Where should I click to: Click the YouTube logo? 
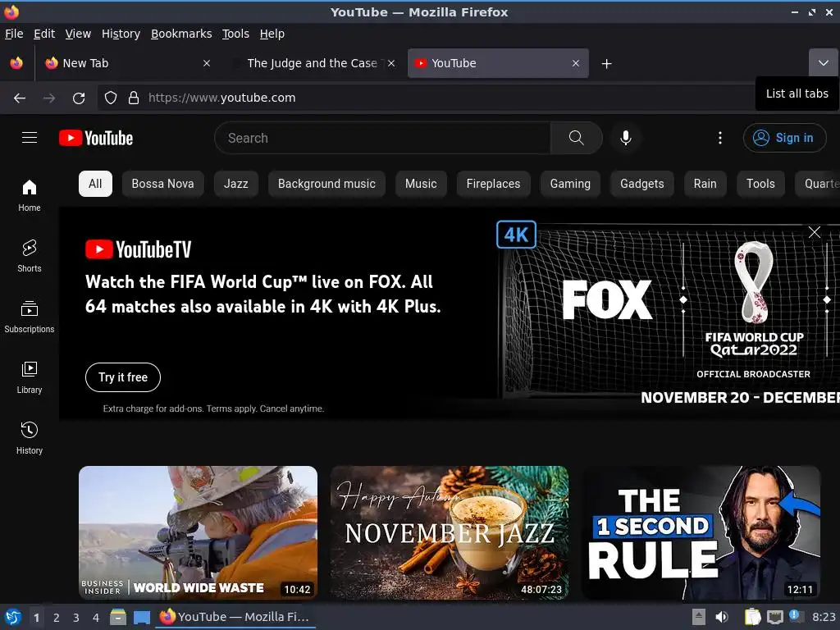click(96, 138)
